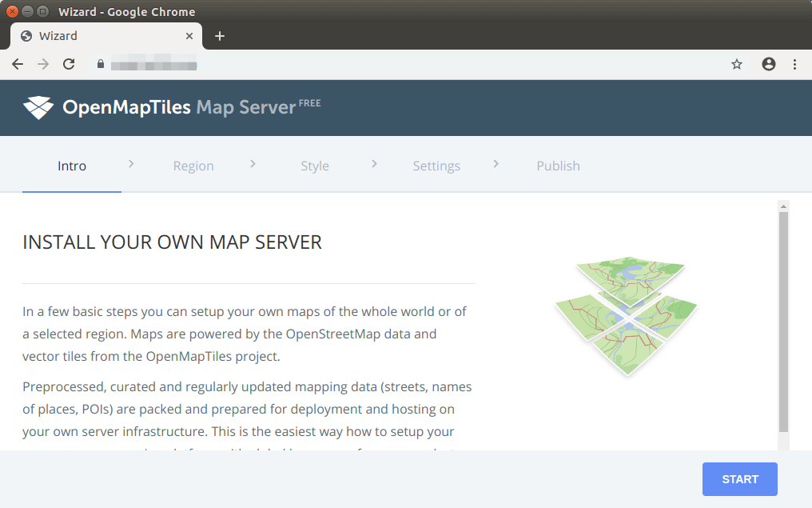This screenshot has height=508, width=812.
Task: Open the Settings wizard step
Action: point(436,166)
